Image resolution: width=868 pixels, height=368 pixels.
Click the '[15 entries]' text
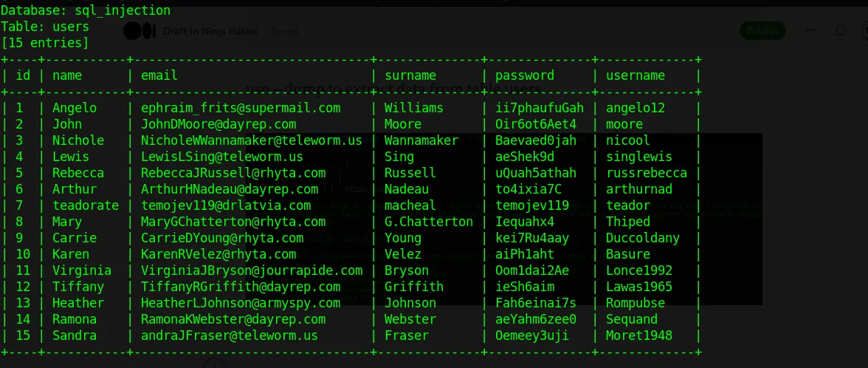pyautogui.click(x=46, y=43)
